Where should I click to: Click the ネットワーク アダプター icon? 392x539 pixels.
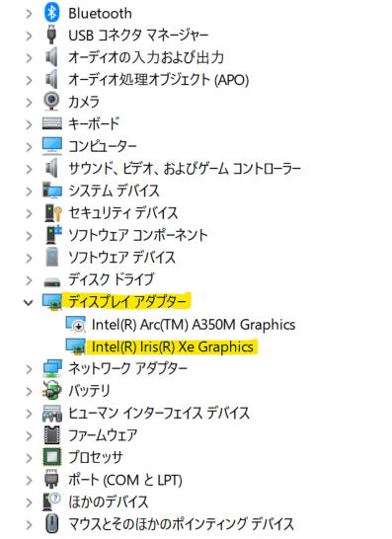click(52, 368)
